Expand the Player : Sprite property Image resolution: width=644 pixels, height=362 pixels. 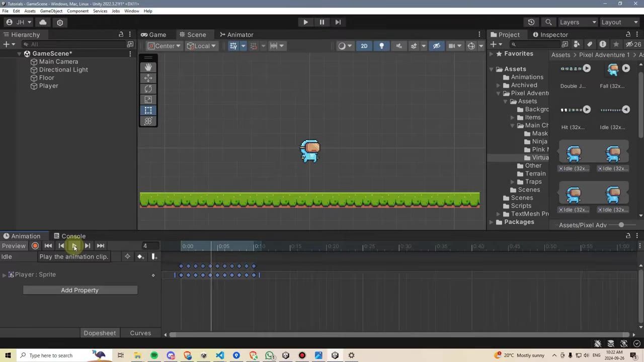[5, 275]
